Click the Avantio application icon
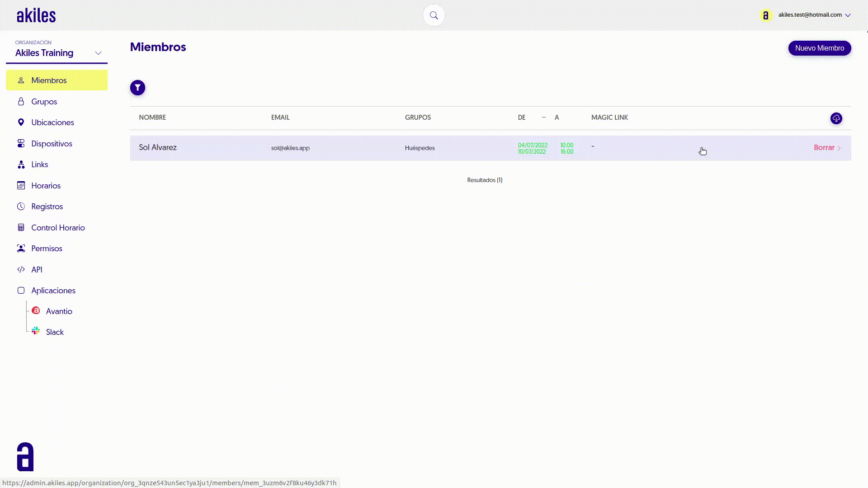 (x=36, y=311)
